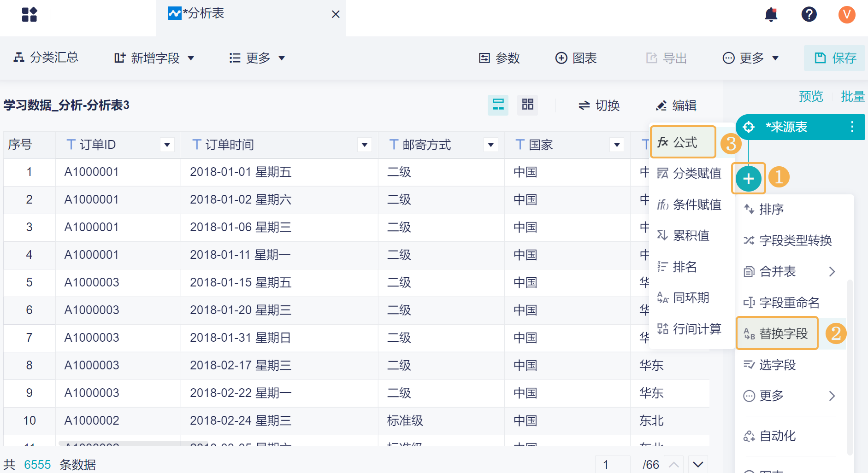This screenshot has width=868, height=473.
Task: Choose 选字段 step option
Action: tap(791, 365)
